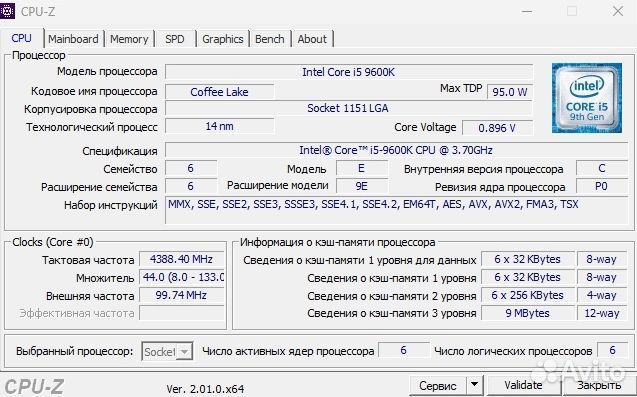Image resolution: width=637 pixels, height=397 pixels.
Task: Click the Модель value E
Action: click(362, 168)
